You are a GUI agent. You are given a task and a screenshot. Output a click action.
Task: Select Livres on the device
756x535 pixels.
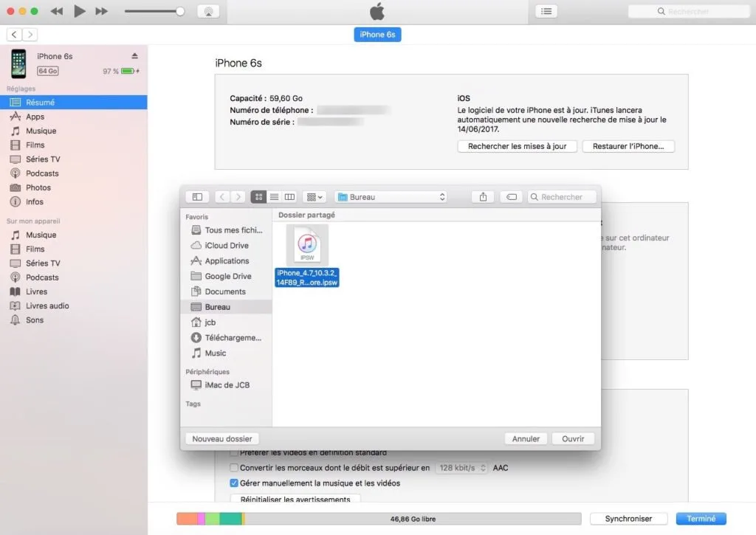(73, 291)
